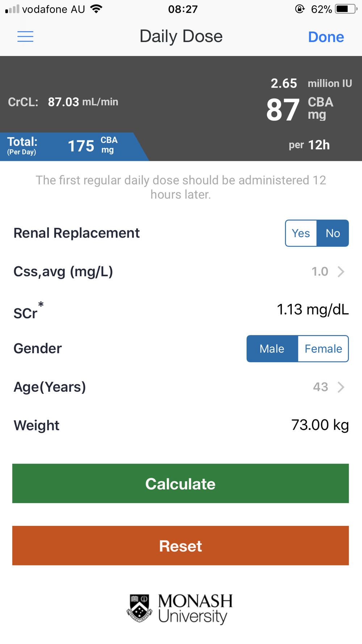This screenshot has height=644, width=362.
Task: Tap the battery icon in status bar
Action: coord(345,9)
